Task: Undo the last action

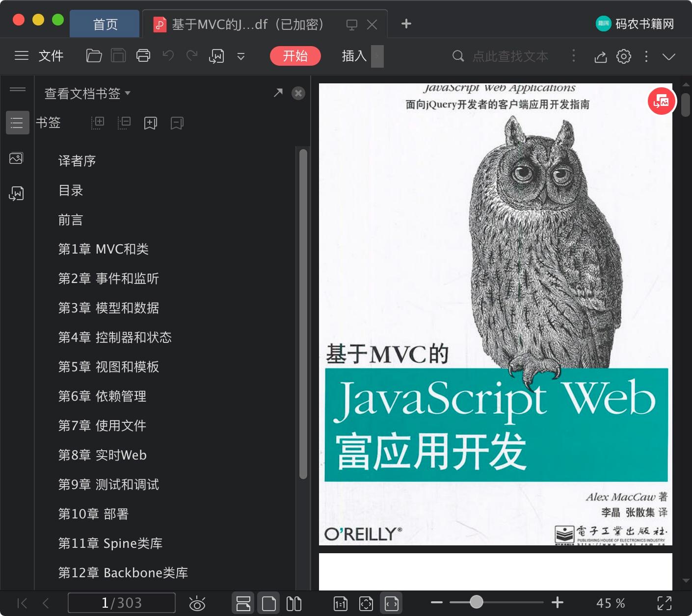Action: [168, 56]
